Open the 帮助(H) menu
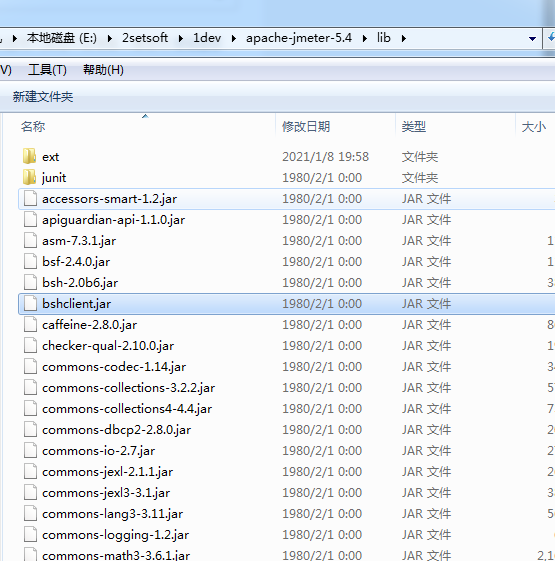Screen dimensions: 555x561 click(103, 70)
